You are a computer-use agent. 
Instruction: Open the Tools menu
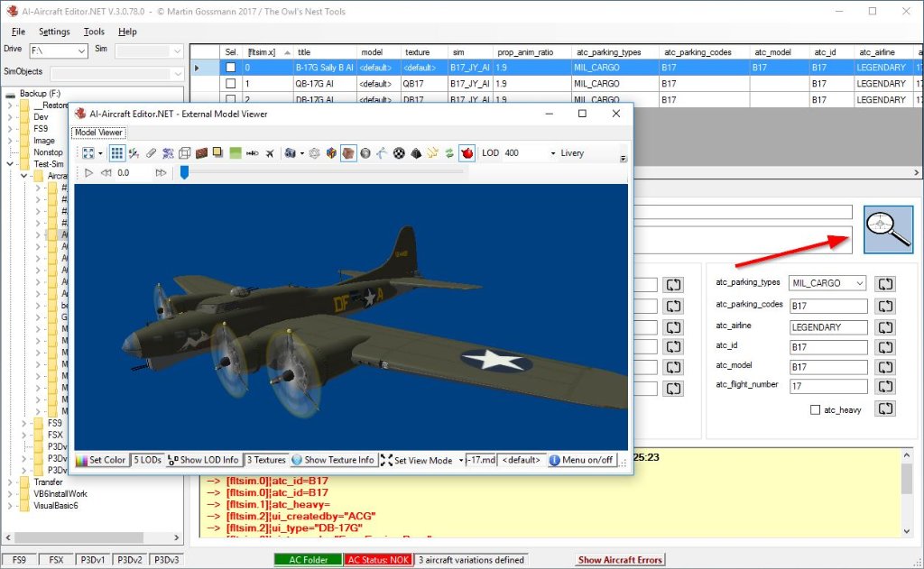click(x=94, y=32)
